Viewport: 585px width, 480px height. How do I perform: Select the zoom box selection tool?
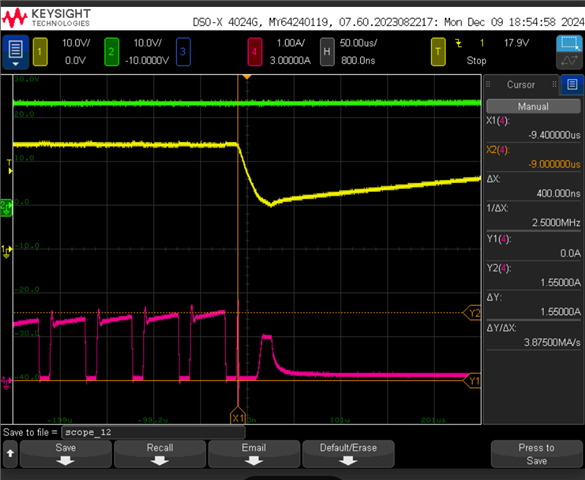click(x=569, y=43)
